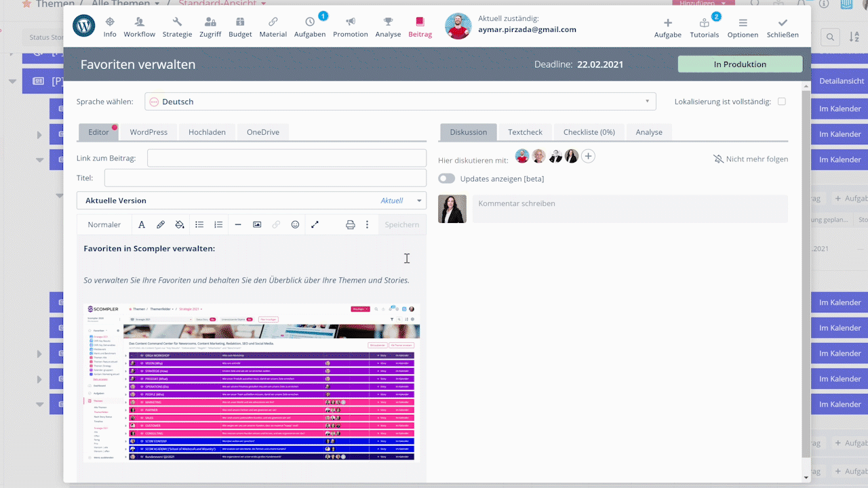This screenshot has width=868, height=488.
Task: Check the Lokalisierung ist vollständig checkbox
Action: (782, 102)
